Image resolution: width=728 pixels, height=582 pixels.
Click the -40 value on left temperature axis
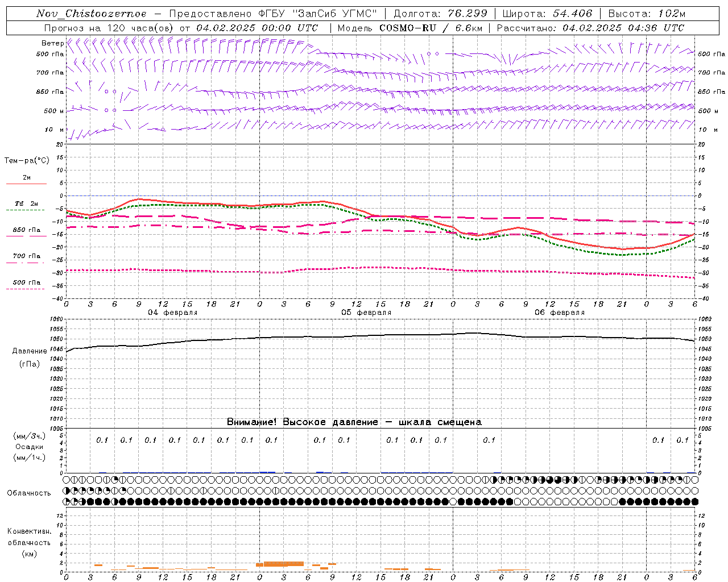tap(59, 298)
